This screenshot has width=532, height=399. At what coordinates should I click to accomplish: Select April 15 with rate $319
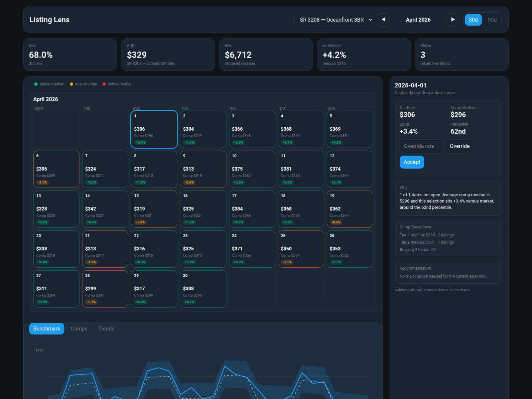pyautogui.click(x=154, y=209)
